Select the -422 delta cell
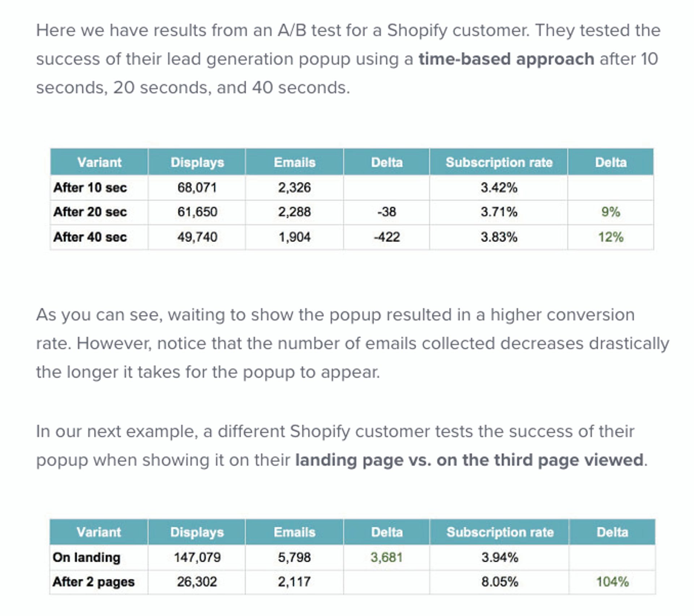The image size is (694, 616). click(x=386, y=237)
